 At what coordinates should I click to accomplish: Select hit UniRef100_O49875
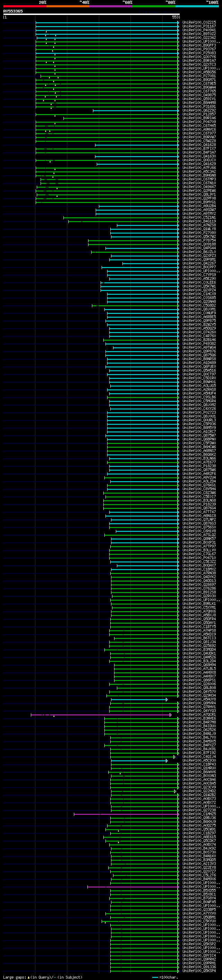click(199, 95)
